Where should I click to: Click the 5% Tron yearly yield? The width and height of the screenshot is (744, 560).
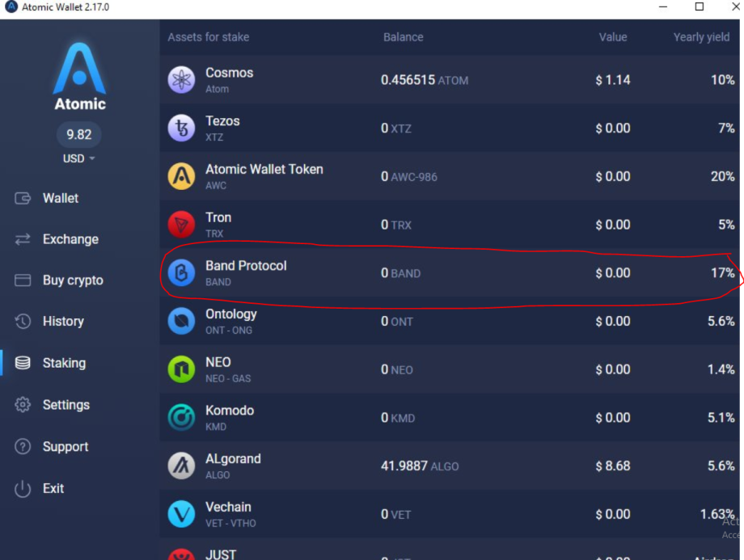726,225
